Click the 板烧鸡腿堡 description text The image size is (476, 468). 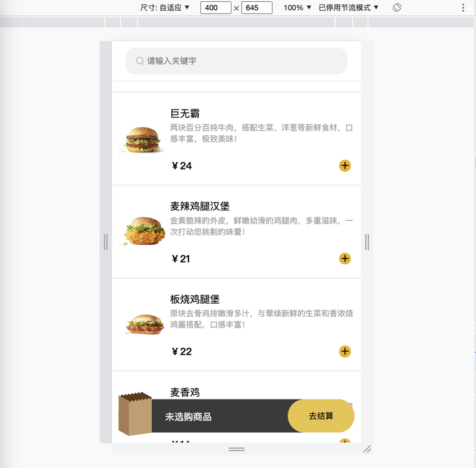(261, 319)
